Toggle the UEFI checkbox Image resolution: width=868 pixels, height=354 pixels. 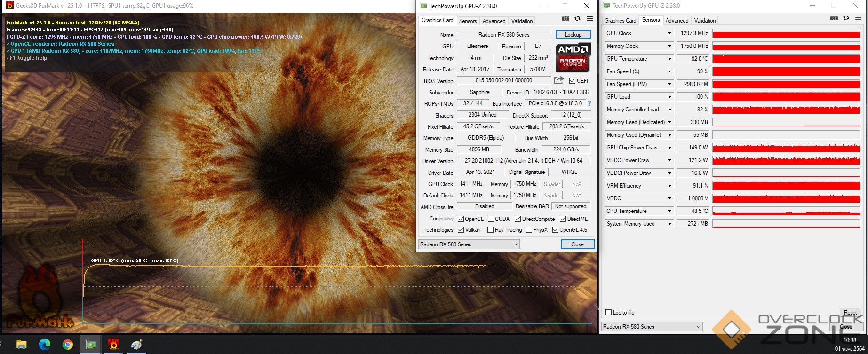coord(572,81)
